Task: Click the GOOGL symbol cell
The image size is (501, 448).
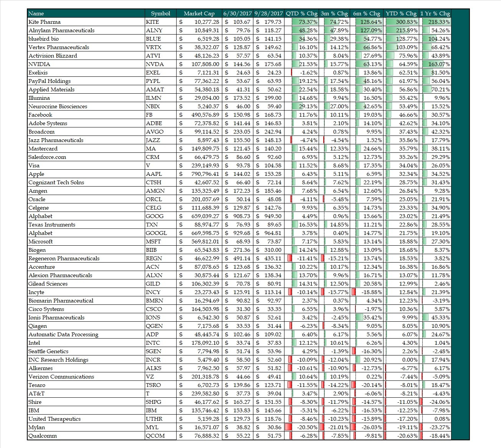Action: (x=156, y=233)
